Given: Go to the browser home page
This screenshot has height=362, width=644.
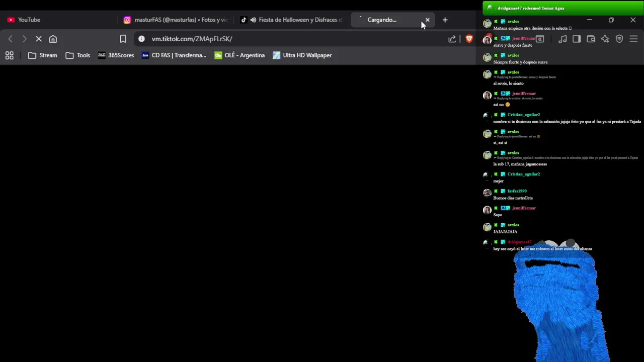Looking at the screenshot, I should coord(53,39).
